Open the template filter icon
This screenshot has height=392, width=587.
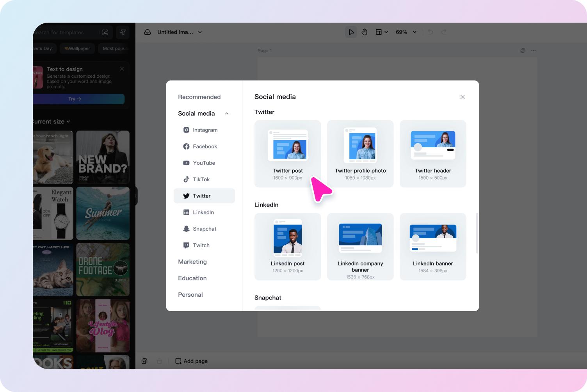123,32
